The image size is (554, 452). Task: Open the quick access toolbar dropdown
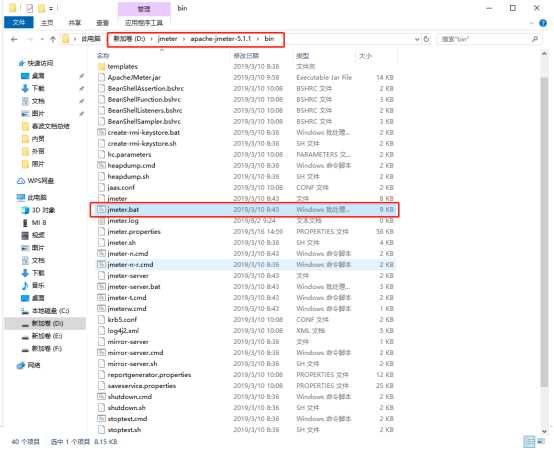coord(51,8)
